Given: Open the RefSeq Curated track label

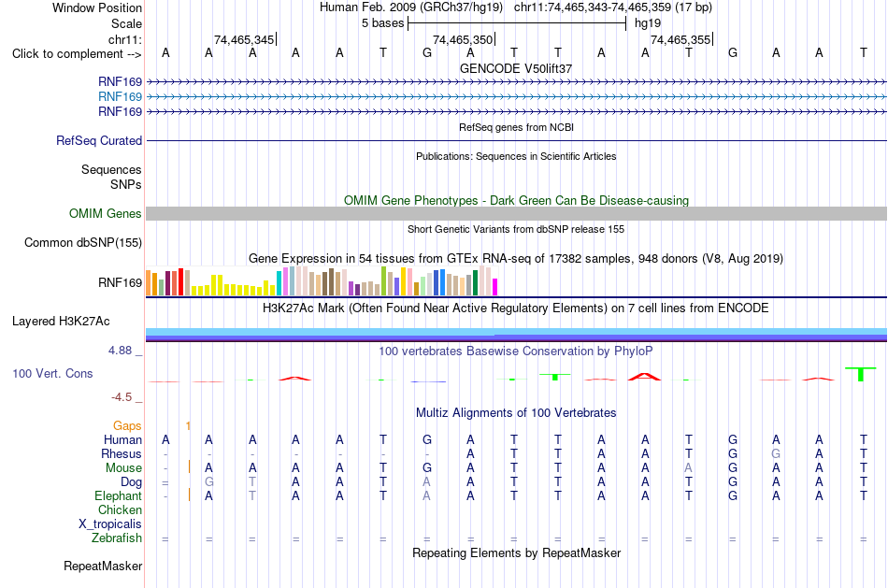Looking at the screenshot, I should click(99, 140).
